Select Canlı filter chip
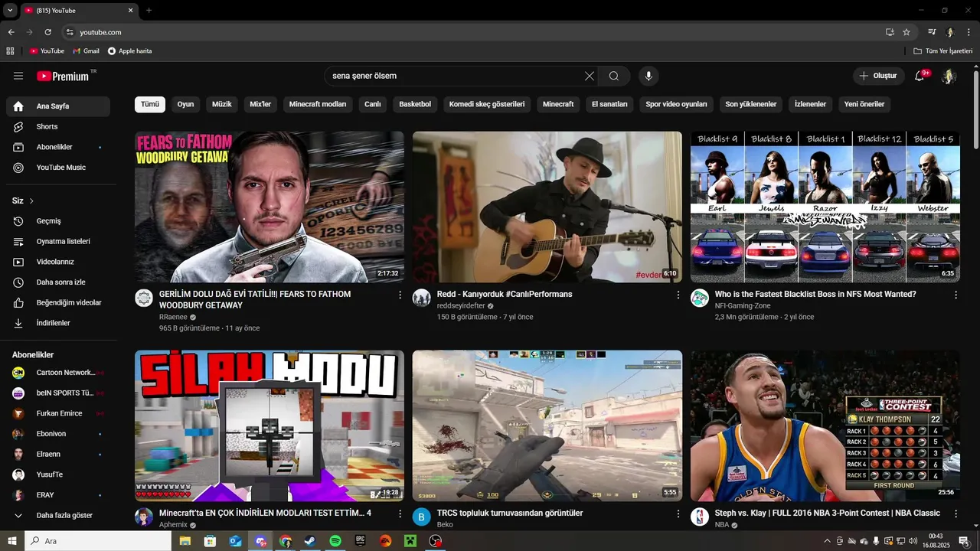 [x=373, y=104]
